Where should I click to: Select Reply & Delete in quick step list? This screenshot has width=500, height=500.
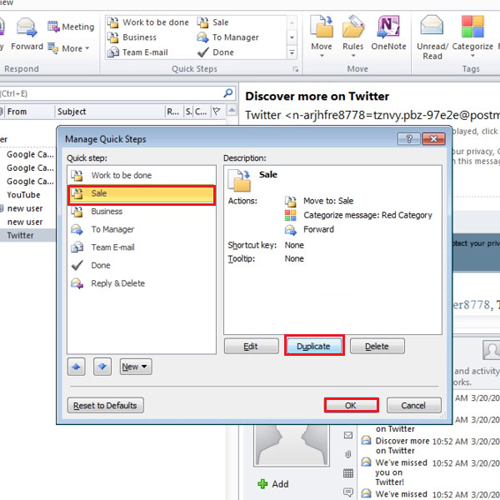(x=142, y=283)
